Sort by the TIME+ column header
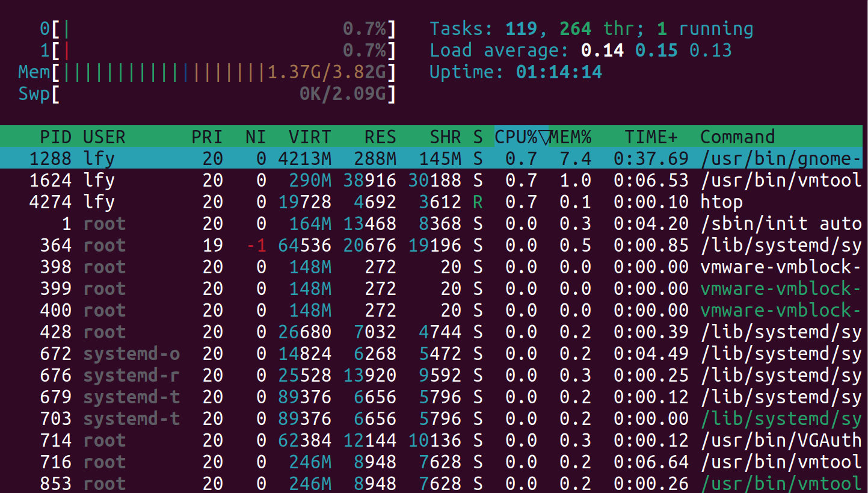This screenshot has height=493, width=868. pyautogui.click(x=651, y=137)
